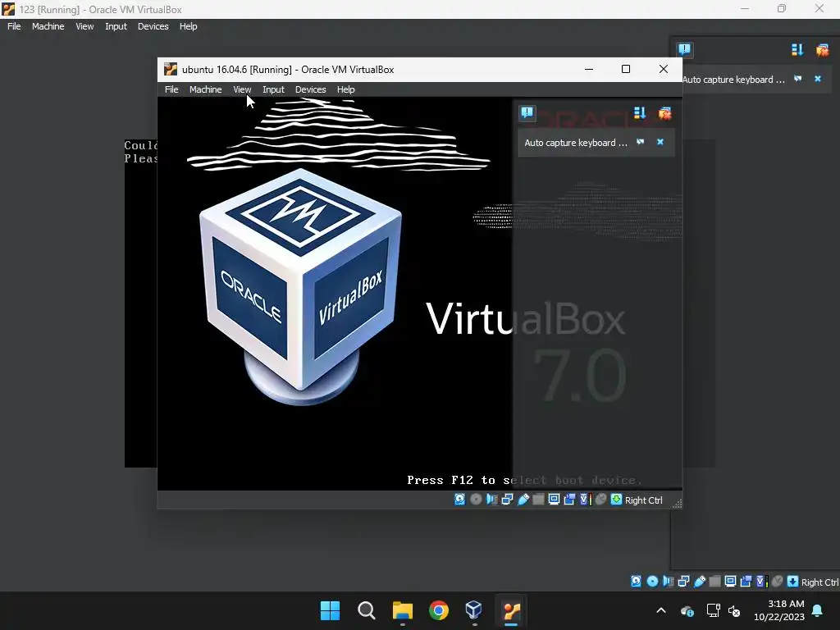The height and width of the screenshot is (630, 840).
Task: Maximize the ubuntu 16.04.6 VM window
Action: (x=626, y=69)
